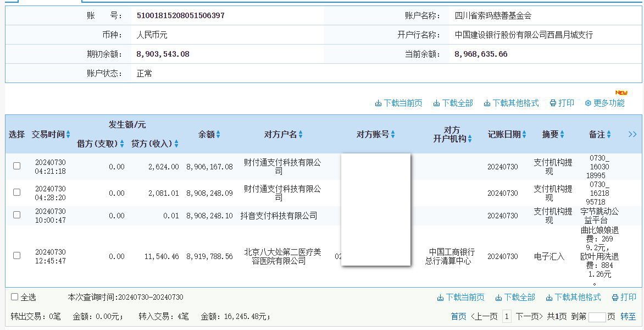Click 电子汇入 summary cell

[x=549, y=256]
